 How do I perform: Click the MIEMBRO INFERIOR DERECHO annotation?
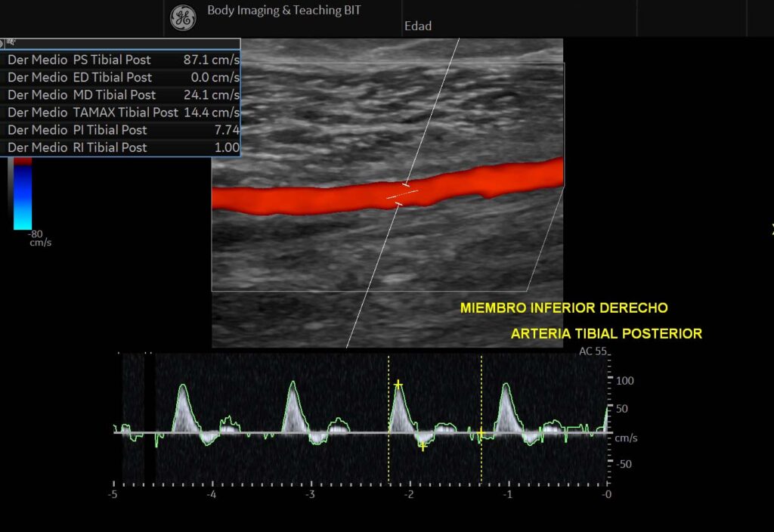point(564,308)
